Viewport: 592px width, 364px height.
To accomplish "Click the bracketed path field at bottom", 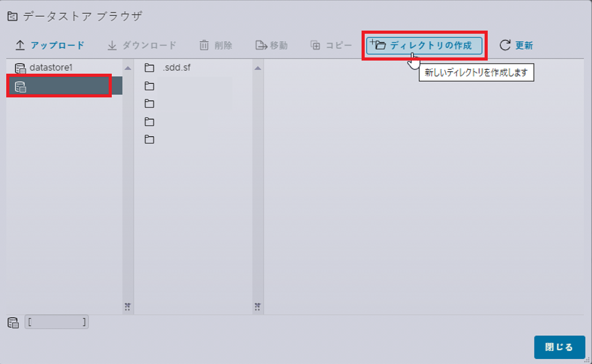I will (x=57, y=322).
